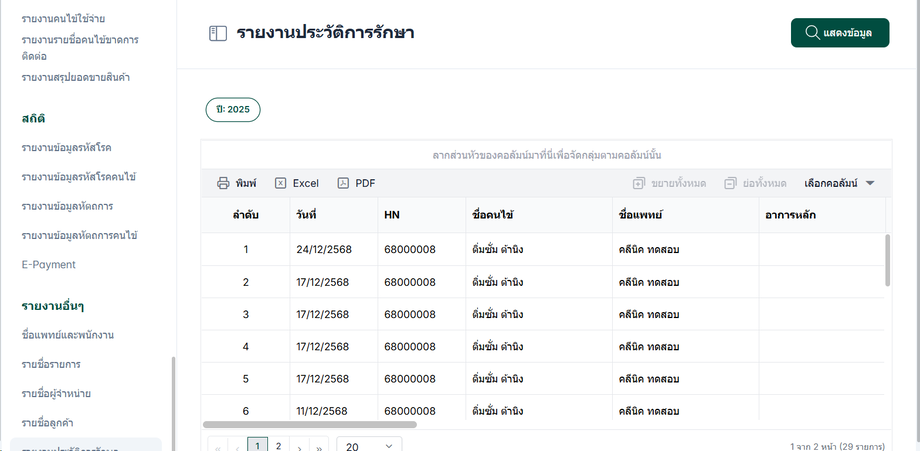Open the page size dropdown showing 20
The image size is (920, 451).
(369, 446)
